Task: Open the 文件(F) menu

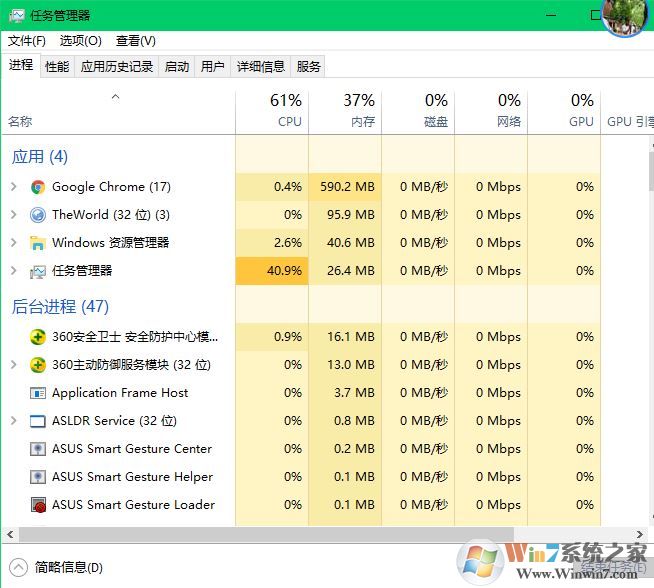Action: pos(27,41)
